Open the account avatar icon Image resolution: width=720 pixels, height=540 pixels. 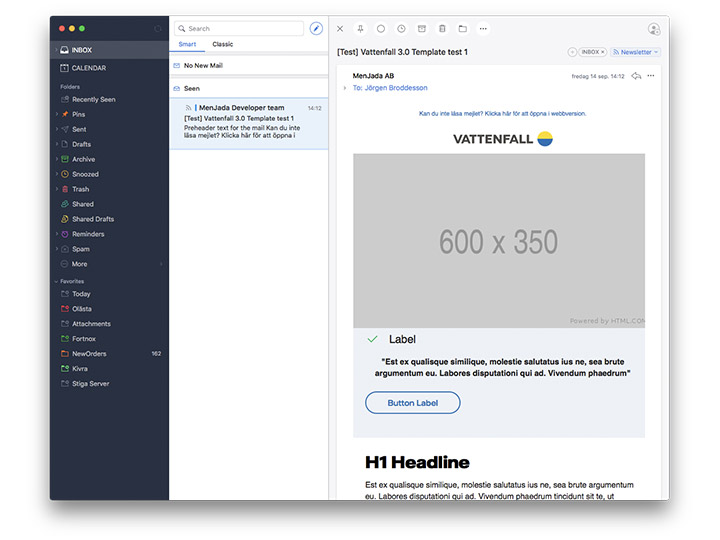pyautogui.click(x=654, y=29)
